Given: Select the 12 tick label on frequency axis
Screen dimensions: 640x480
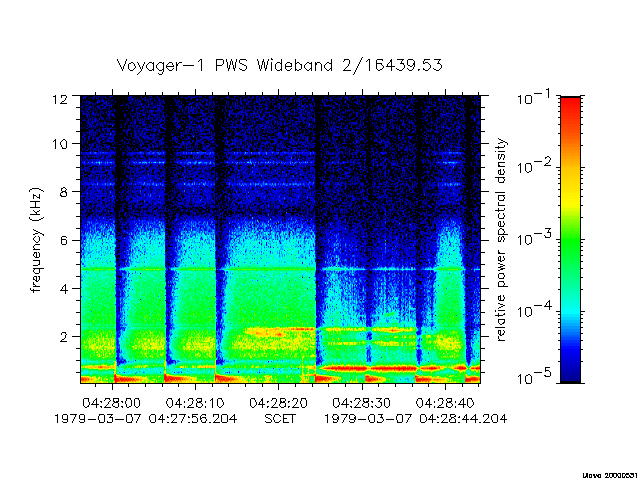Looking at the screenshot, I should point(60,99).
